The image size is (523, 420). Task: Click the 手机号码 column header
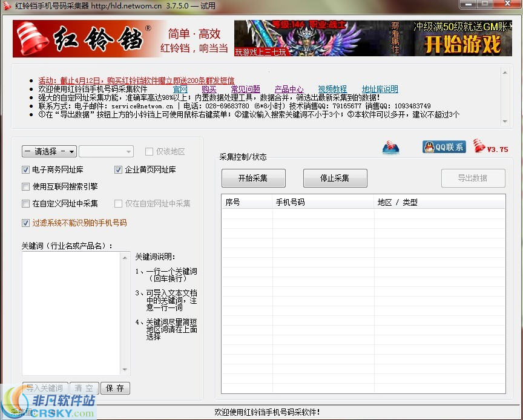point(323,202)
